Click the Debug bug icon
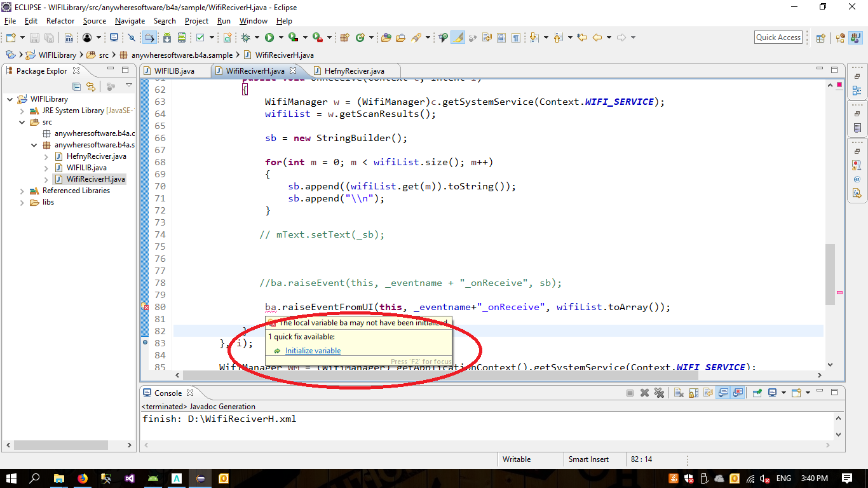868x488 pixels. 245,37
